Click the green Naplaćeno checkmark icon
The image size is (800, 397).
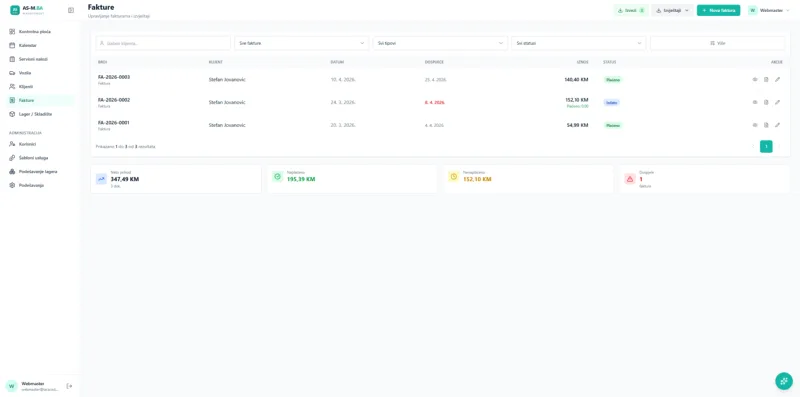(x=278, y=177)
